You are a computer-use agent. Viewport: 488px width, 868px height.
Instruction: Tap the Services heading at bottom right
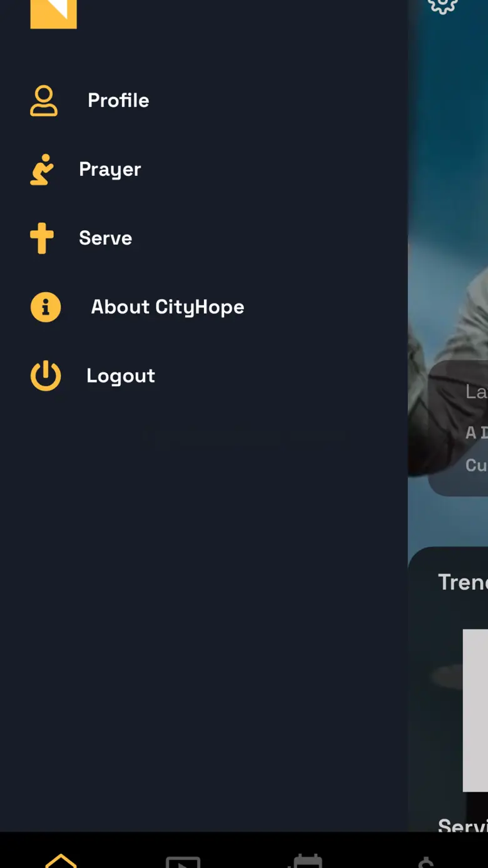(x=463, y=825)
